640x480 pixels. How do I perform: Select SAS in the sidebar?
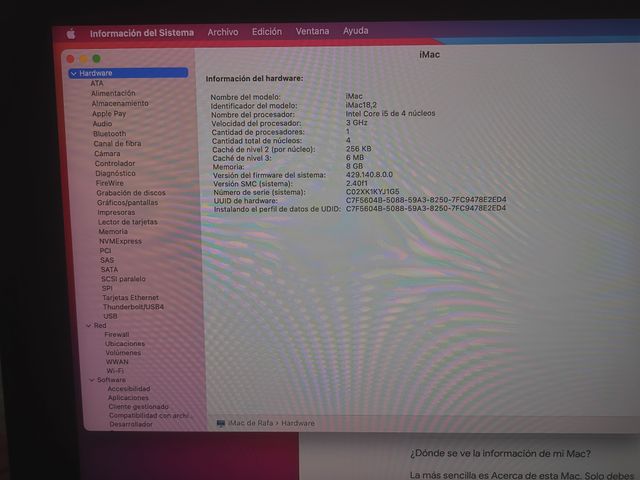tap(107, 260)
